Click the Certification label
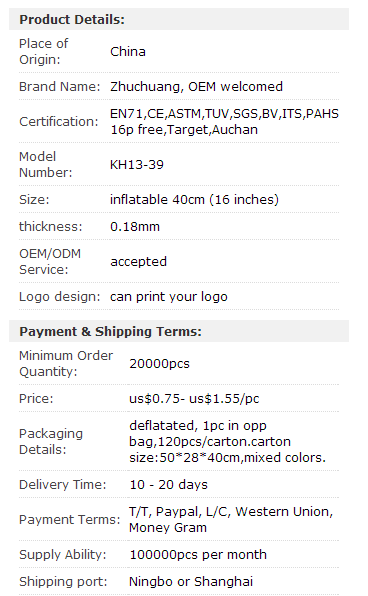The image size is (368, 596). 59,122
